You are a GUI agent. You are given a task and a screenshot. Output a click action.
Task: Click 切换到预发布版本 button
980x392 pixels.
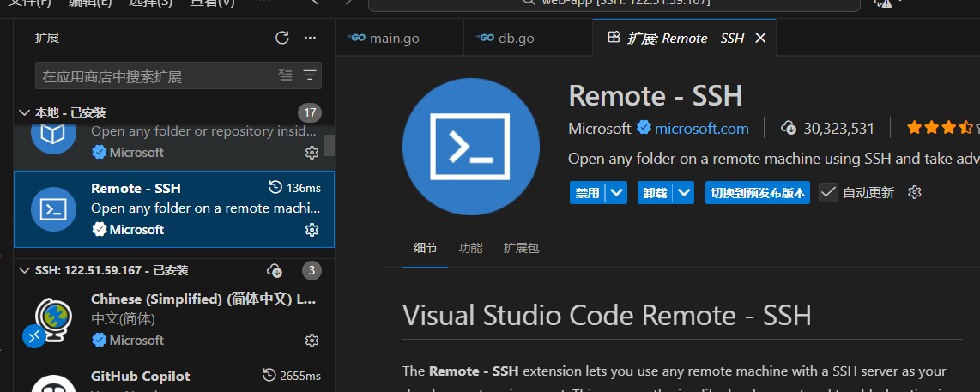click(x=758, y=192)
